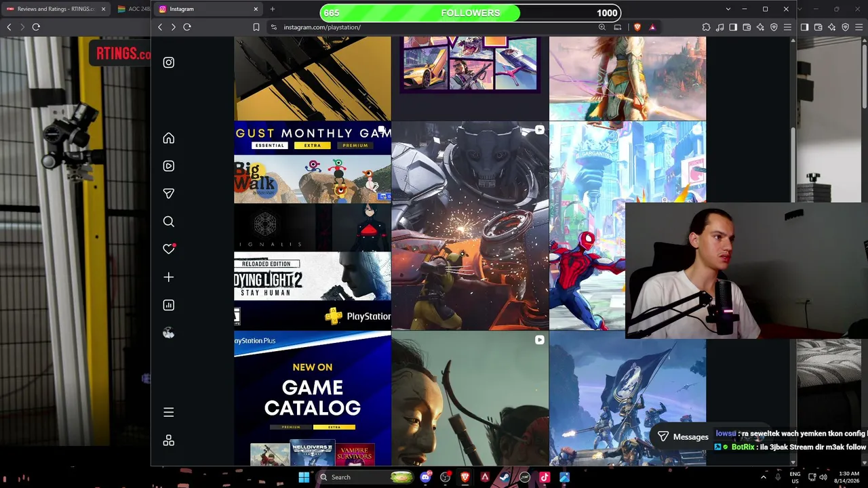Viewport: 868px width, 488px height.
Task: Open the network icon in system tray
Action: (x=812, y=477)
